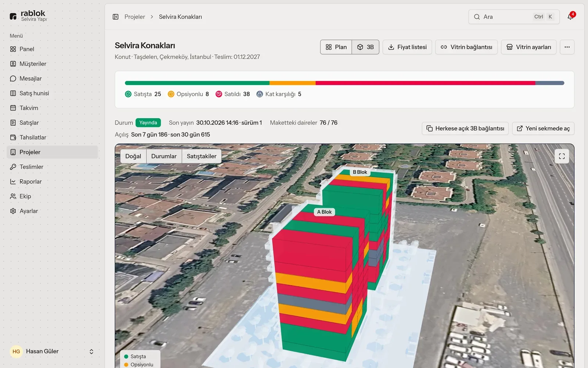Screen dimensions: 588x368
Task: Enter fullscreen 3D view
Action: pos(562,156)
